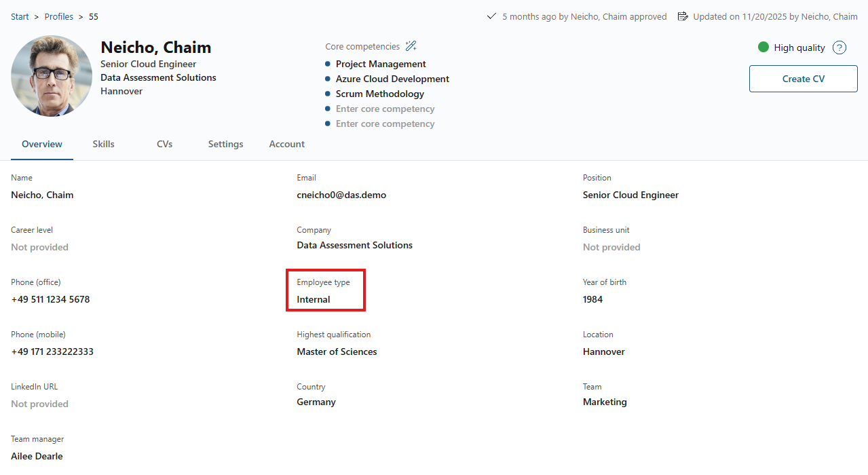Click office phone +49 511 1234 5678
The image size is (868, 475).
50,299
